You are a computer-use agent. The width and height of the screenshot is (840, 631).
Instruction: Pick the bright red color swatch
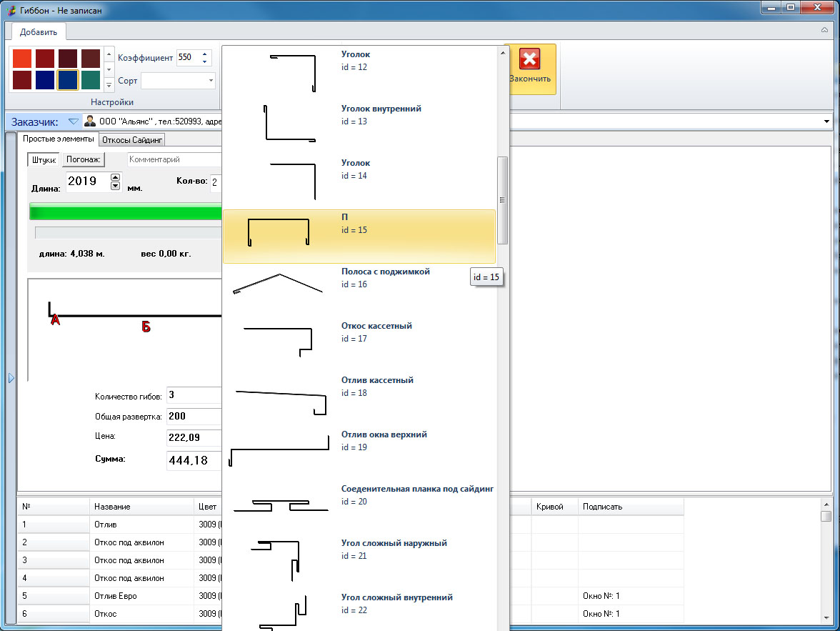22,59
